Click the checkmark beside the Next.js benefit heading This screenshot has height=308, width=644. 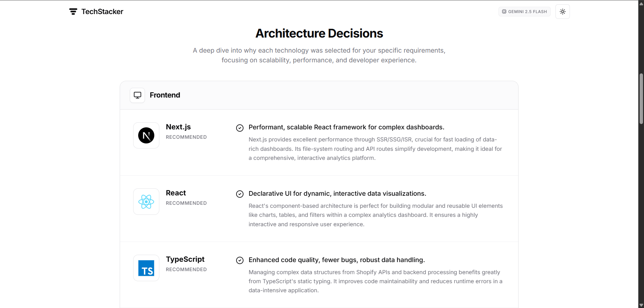[239, 128]
